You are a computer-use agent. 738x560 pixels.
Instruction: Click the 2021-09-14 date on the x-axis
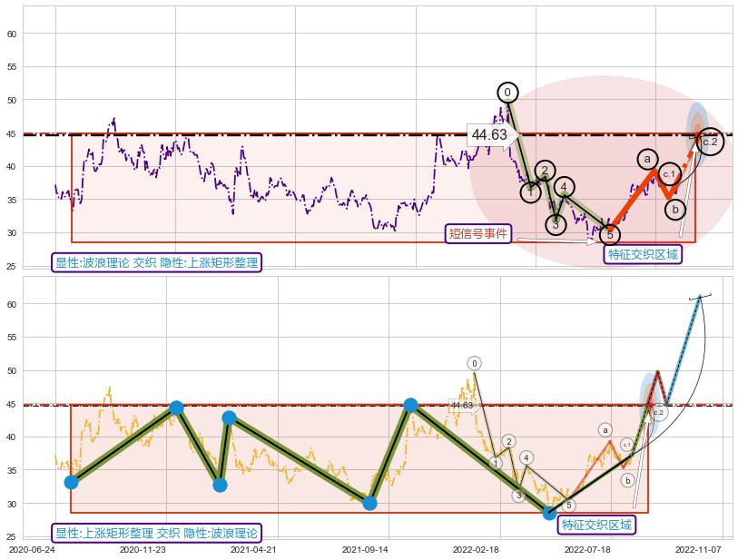366,550
